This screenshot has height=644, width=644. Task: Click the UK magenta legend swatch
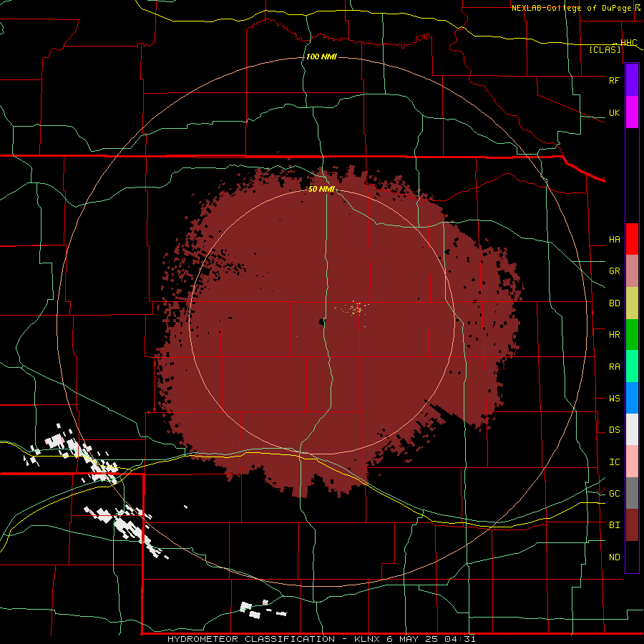[632, 112]
